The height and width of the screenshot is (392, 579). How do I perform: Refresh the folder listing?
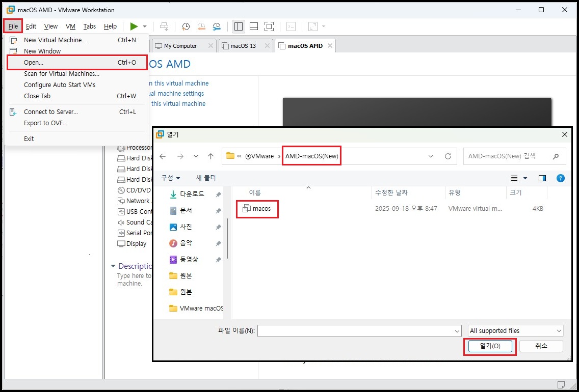pyautogui.click(x=448, y=156)
